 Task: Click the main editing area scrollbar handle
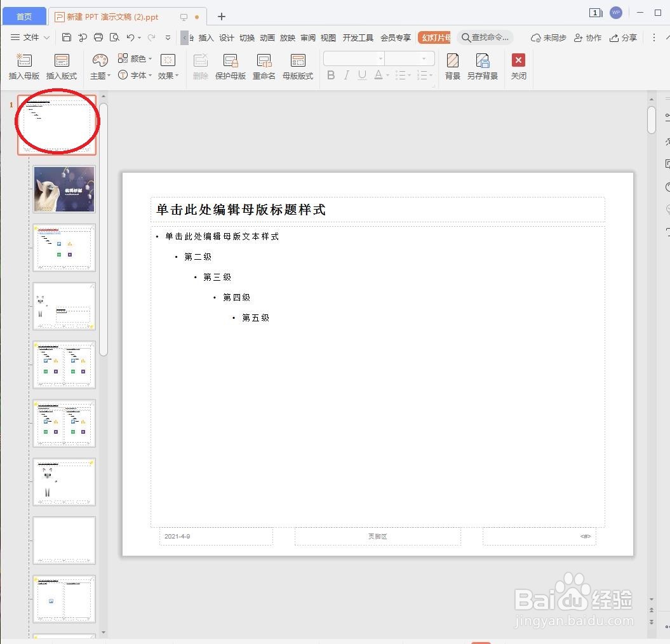click(x=651, y=121)
